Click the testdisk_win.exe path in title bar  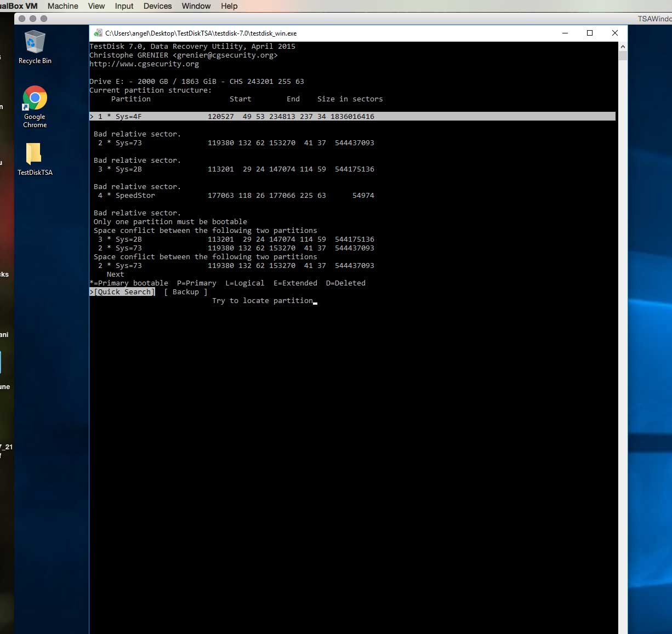click(x=201, y=33)
